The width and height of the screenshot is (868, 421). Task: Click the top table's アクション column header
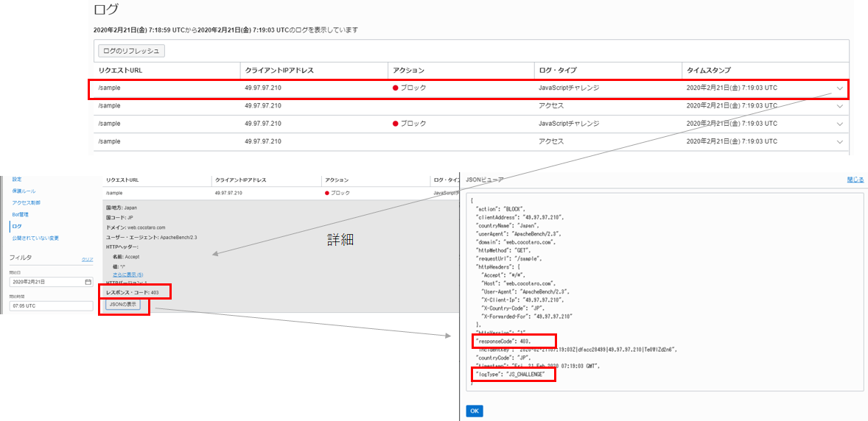[x=408, y=70]
